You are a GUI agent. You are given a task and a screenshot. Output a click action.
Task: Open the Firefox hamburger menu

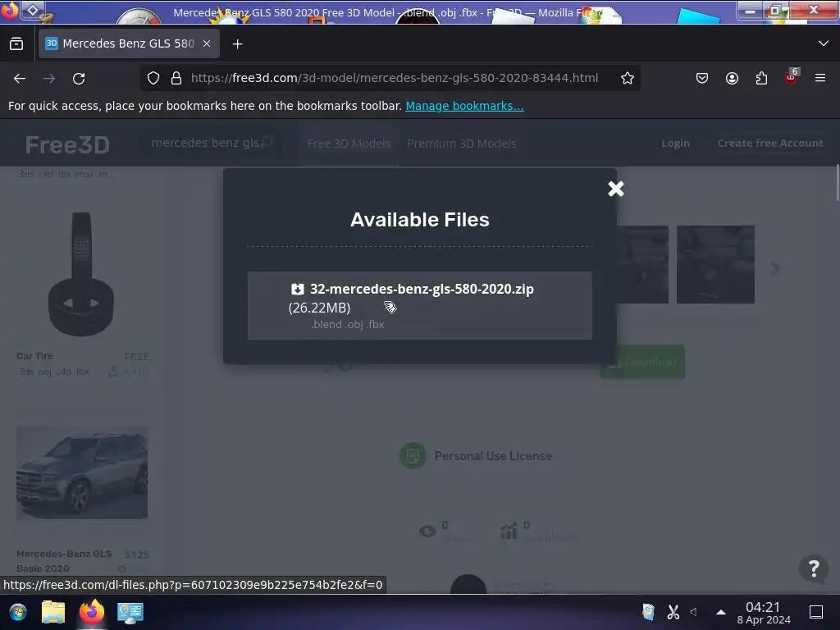click(819, 78)
